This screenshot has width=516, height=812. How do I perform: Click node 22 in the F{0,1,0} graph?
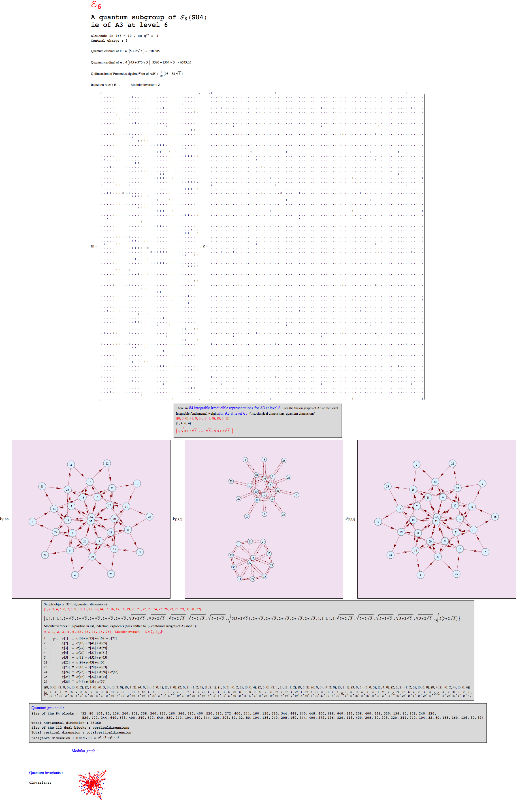[x=283, y=515]
